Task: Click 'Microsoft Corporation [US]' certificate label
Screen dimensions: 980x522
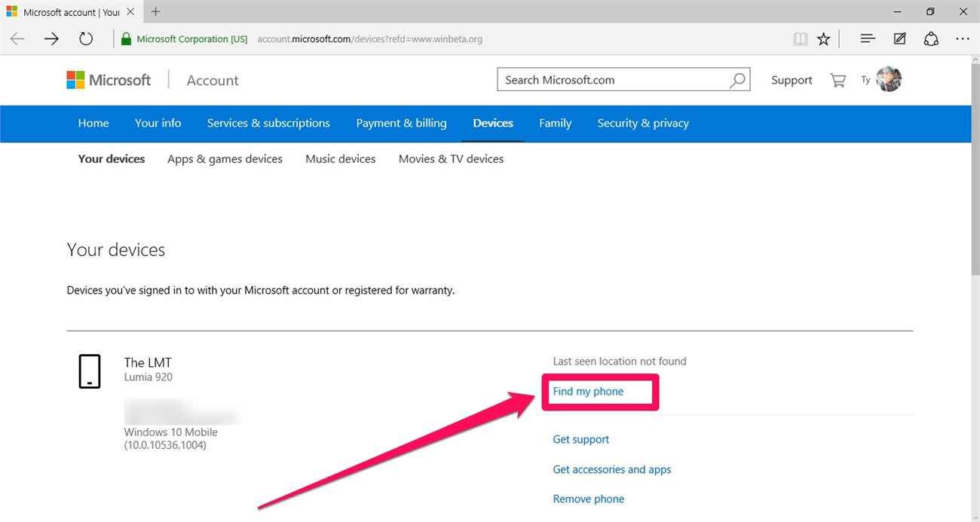Action: [x=192, y=39]
